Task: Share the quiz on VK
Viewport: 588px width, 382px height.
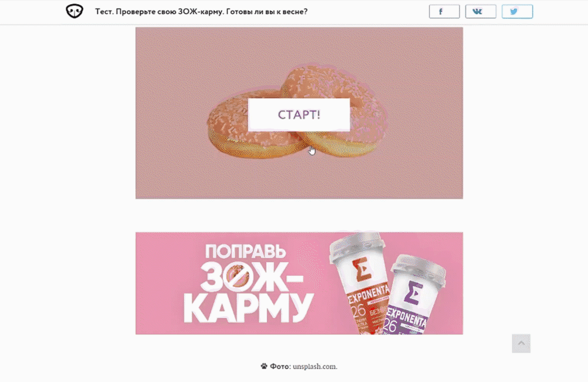Action: pyautogui.click(x=481, y=12)
